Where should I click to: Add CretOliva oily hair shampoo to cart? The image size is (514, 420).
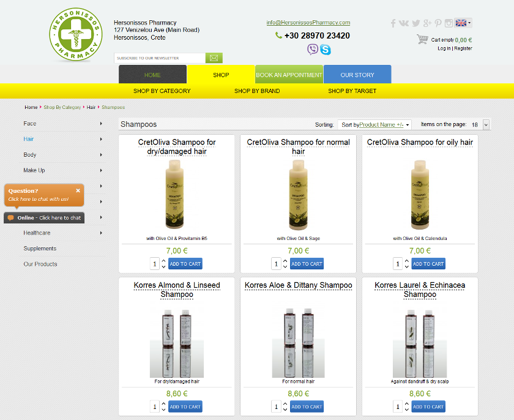[428, 264]
